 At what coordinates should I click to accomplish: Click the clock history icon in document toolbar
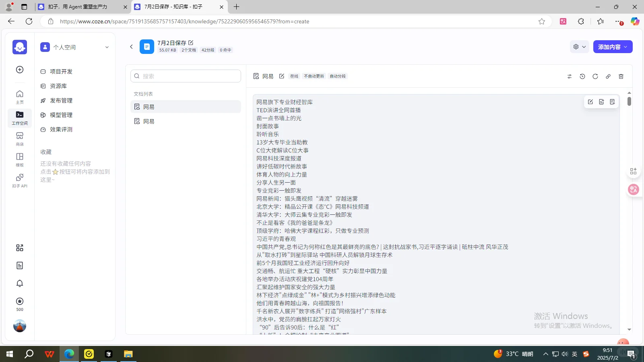click(x=582, y=76)
